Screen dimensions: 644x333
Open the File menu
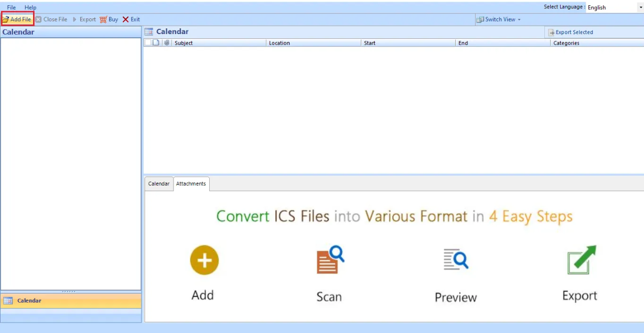tap(12, 7)
